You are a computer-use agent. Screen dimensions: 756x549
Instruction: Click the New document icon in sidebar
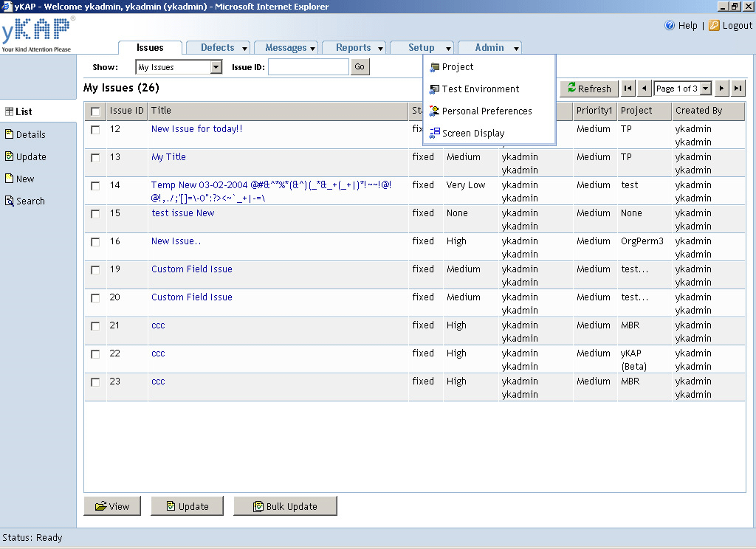[9, 179]
